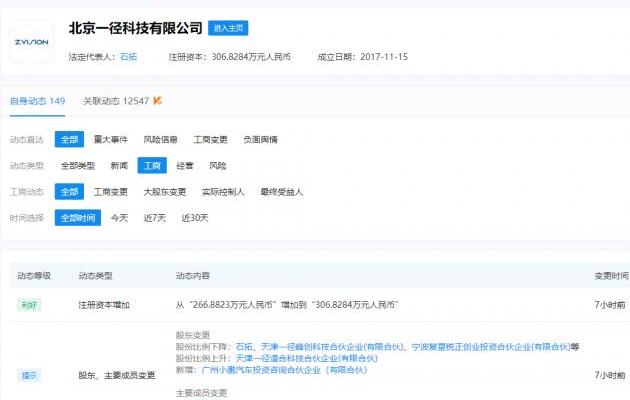Click the company title 北京一径科技有限公司
The height and width of the screenshot is (400, 630).
tap(135, 28)
